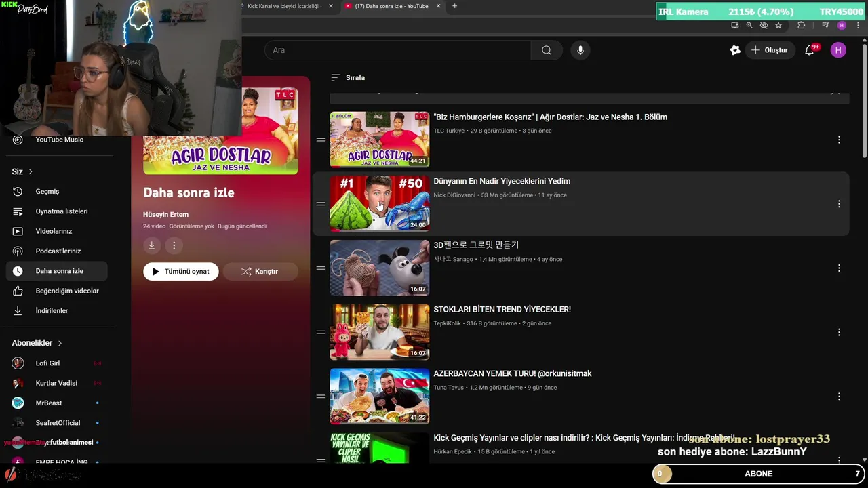
Task: Open Chrome three-dot menu
Action: 858,25
